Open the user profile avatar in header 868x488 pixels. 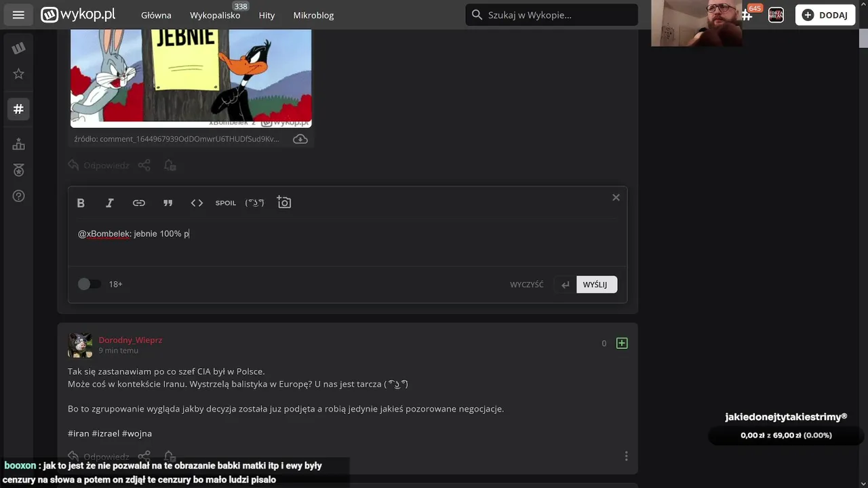[x=776, y=15]
